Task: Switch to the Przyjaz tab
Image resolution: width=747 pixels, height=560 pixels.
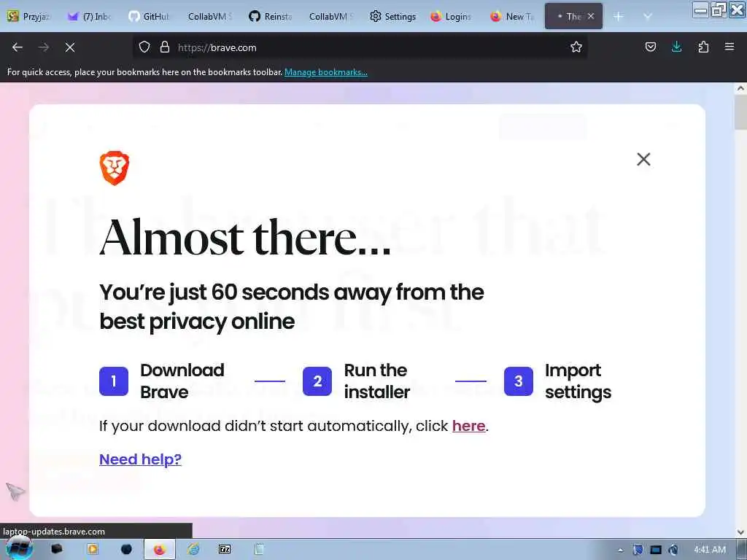Action: pyautogui.click(x=29, y=17)
